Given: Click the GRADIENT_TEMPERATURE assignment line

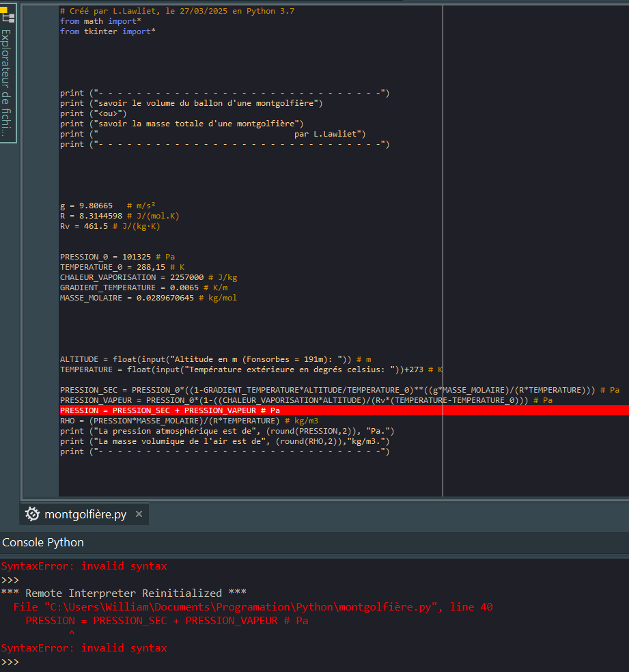Looking at the screenshot, I should [x=143, y=288].
